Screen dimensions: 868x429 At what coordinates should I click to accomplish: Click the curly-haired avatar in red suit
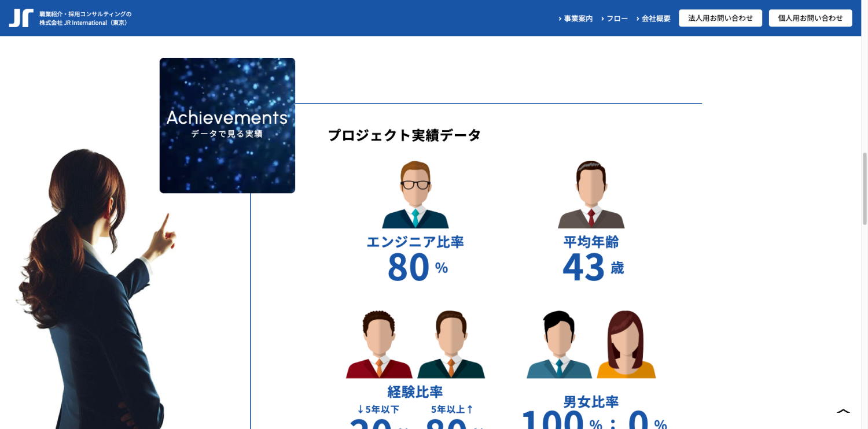pos(379,345)
